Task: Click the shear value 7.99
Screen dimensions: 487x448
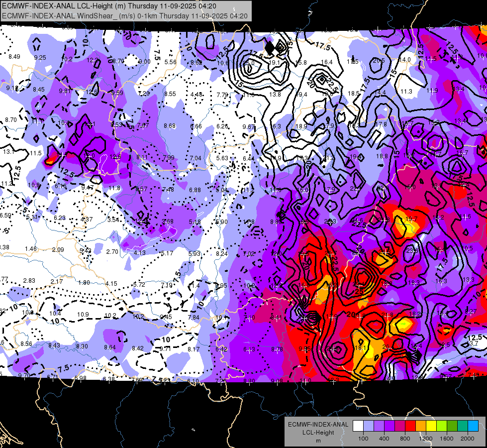Action: click(169, 158)
